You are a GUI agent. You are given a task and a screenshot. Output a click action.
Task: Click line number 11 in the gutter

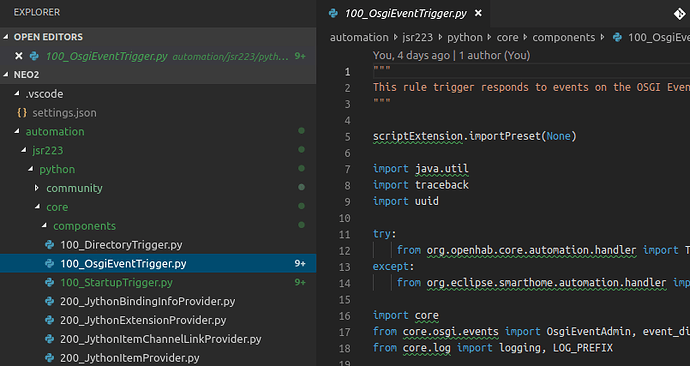point(345,234)
